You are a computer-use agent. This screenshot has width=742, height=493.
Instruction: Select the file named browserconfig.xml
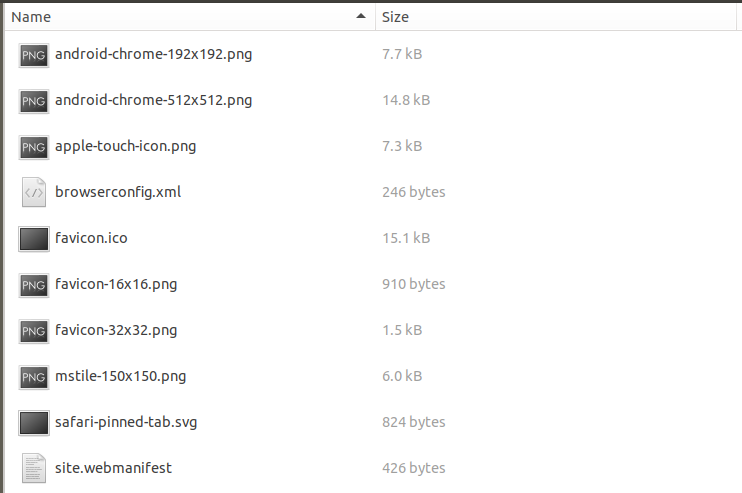tap(118, 192)
